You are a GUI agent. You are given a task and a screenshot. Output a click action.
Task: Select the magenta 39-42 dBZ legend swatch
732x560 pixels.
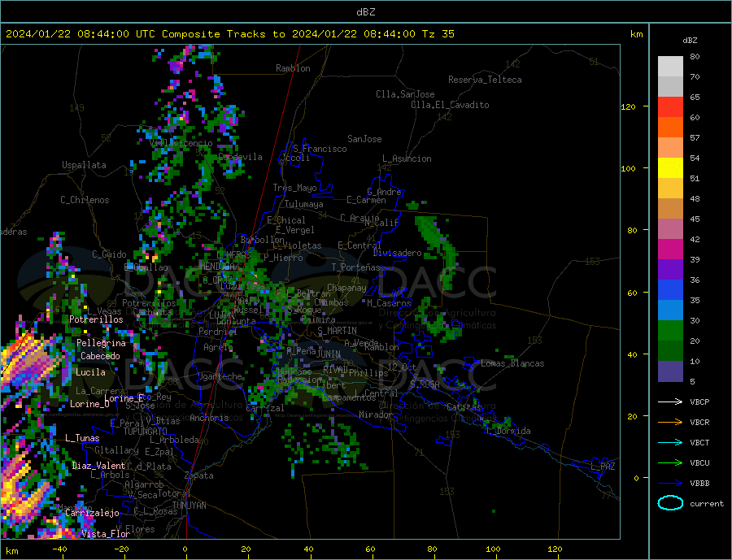670,250
